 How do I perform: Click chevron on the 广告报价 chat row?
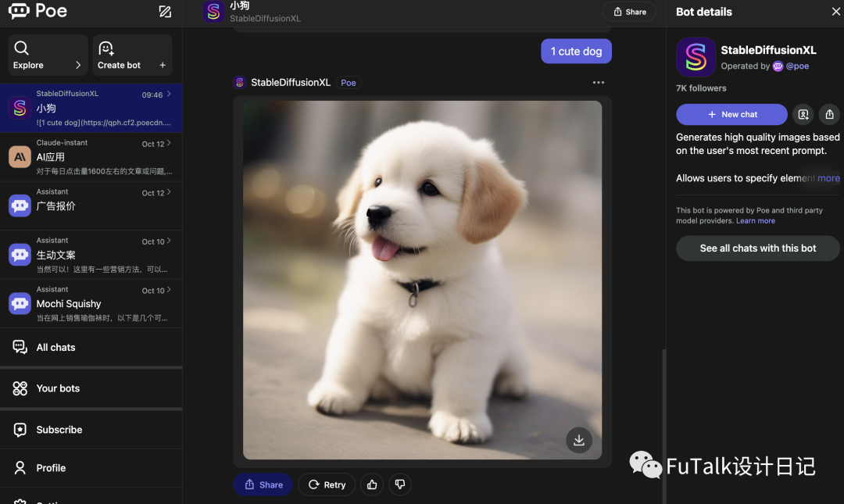pos(169,191)
